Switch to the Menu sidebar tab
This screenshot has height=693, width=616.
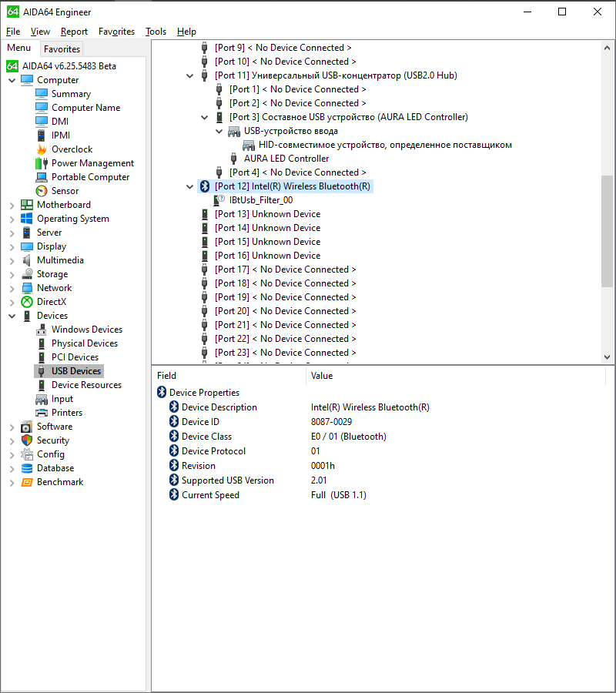tap(19, 48)
